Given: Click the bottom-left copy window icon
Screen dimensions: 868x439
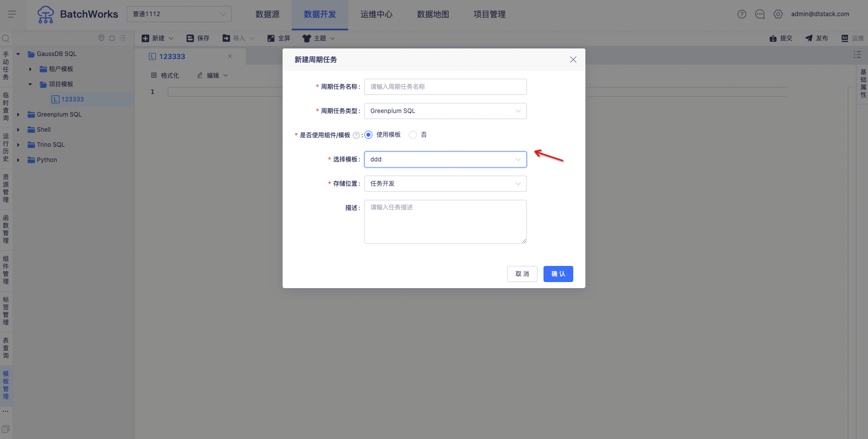Looking at the screenshot, I should tap(6, 429).
